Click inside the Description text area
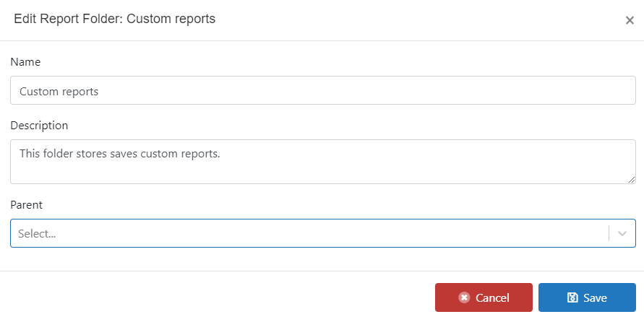This screenshot has height=322, width=644. click(323, 162)
